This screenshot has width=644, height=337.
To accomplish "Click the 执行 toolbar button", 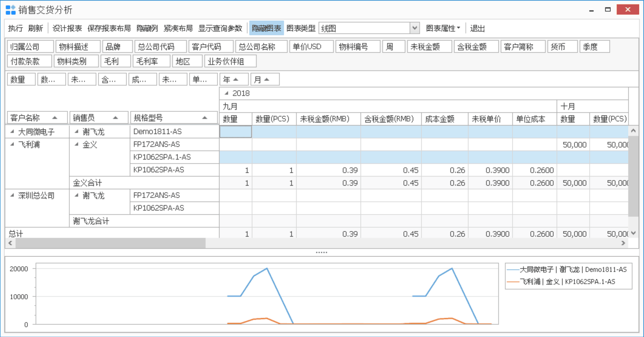I will pyautogui.click(x=15, y=28).
